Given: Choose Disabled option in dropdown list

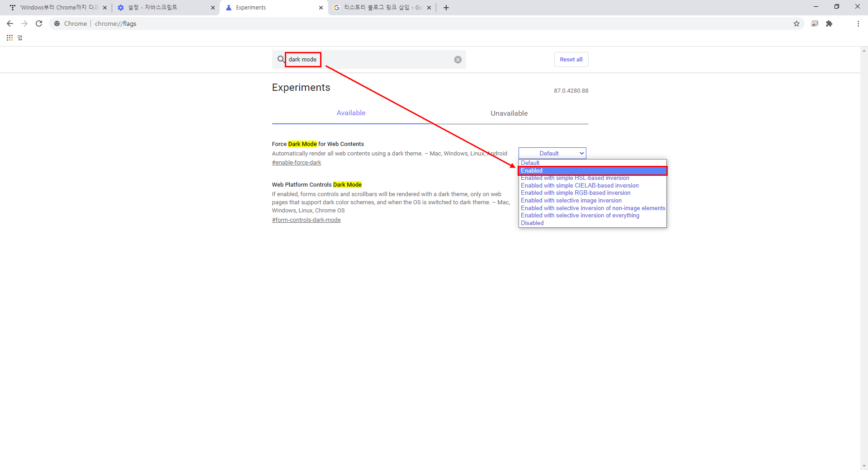Looking at the screenshot, I should [x=592, y=223].
